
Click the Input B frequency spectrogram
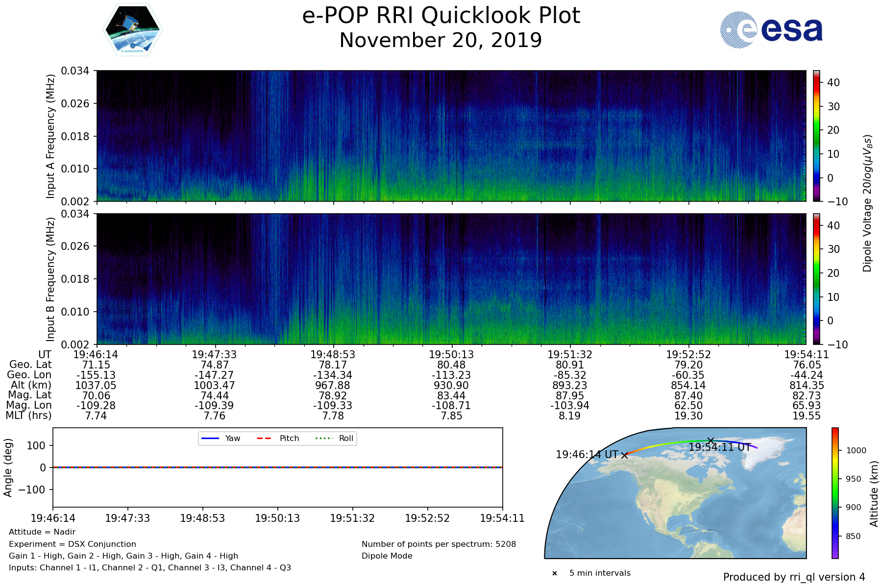pyautogui.click(x=451, y=279)
